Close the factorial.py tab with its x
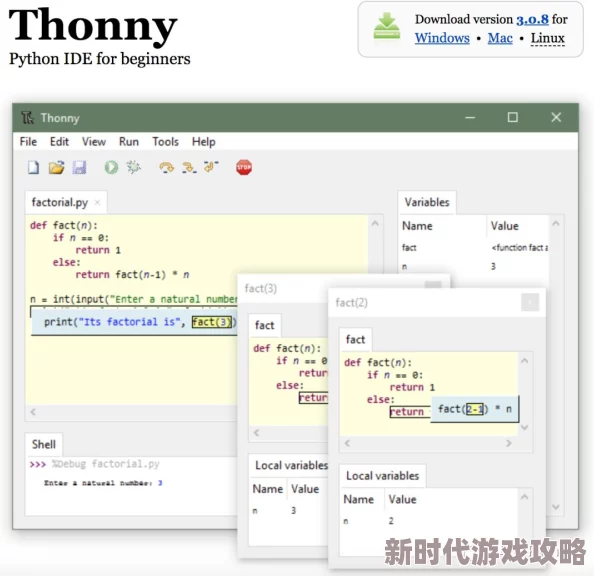This screenshot has height=576, width=594. click(x=97, y=202)
